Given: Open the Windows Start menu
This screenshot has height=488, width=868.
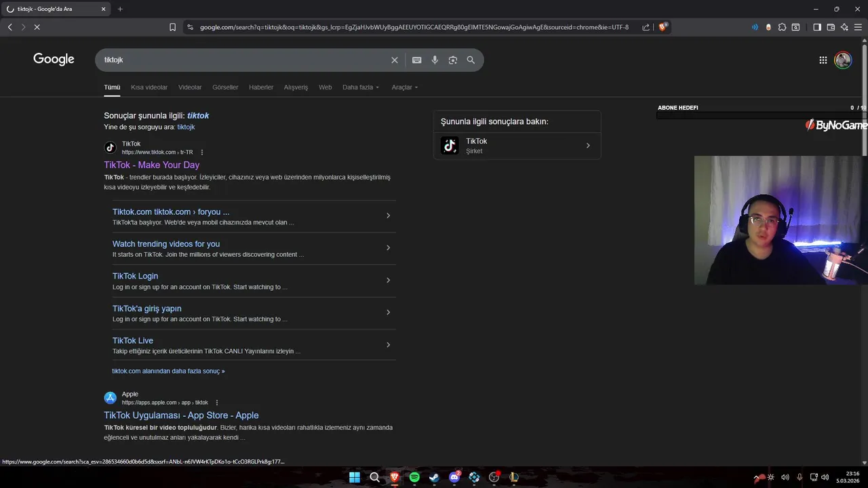Looking at the screenshot, I should [355, 477].
